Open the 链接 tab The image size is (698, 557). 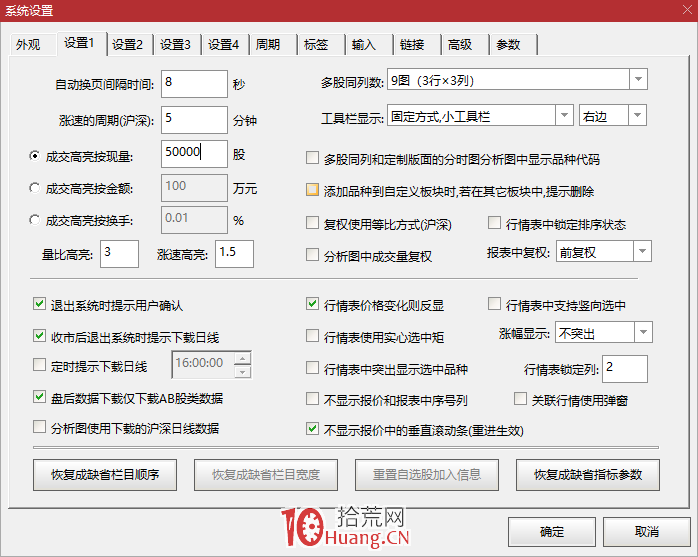click(x=418, y=45)
